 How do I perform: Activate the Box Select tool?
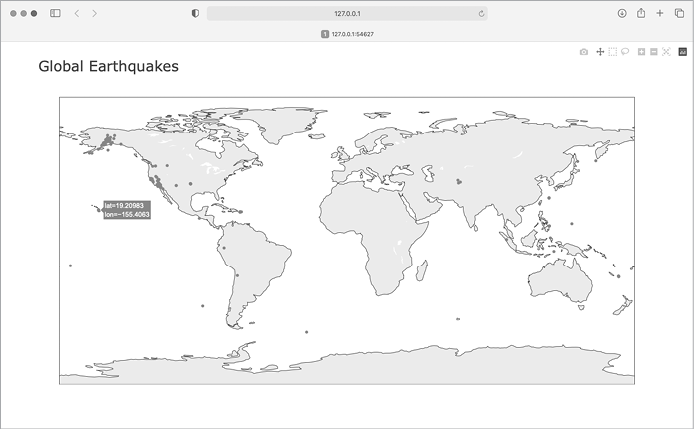(612, 52)
